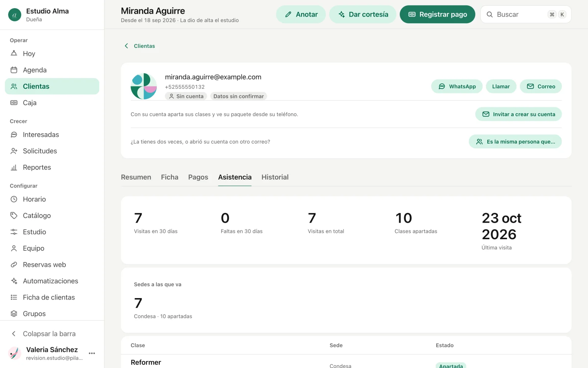Switch to the Historial tab
588x368 pixels.
[x=275, y=177]
